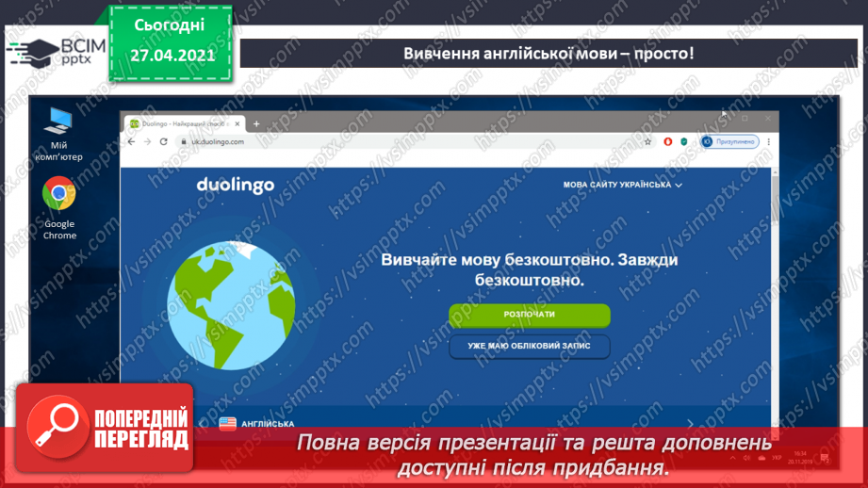Launch Google Chrome from the desktop icon
868x488 pixels.
click(x=59, y=208)
